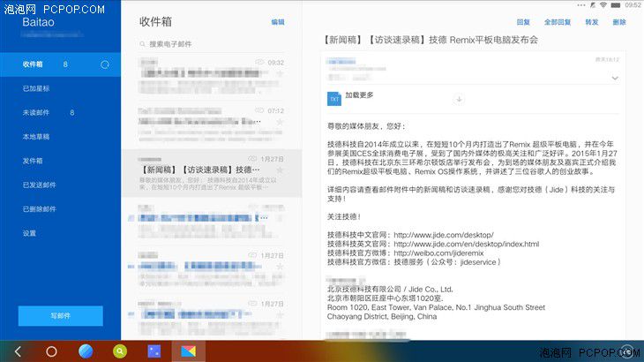
Task: Open 设置 settings in sidebar
Action: 29,233
